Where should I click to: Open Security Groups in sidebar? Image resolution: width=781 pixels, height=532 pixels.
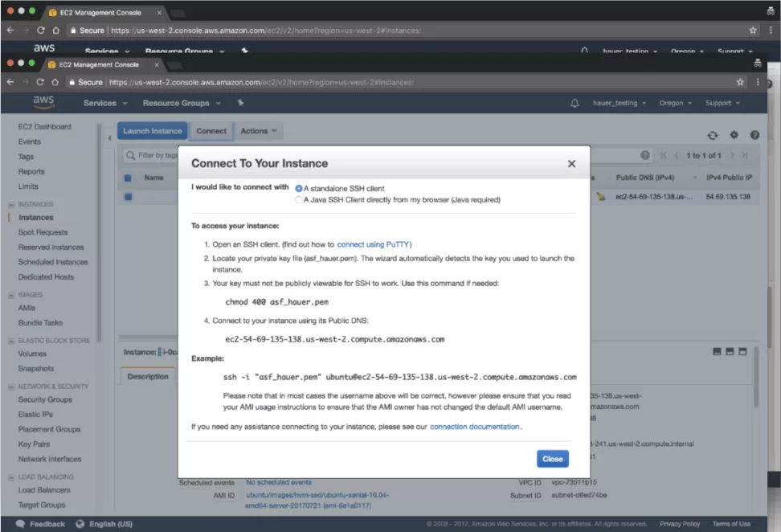pyautogui.click(x=45, y=399)
